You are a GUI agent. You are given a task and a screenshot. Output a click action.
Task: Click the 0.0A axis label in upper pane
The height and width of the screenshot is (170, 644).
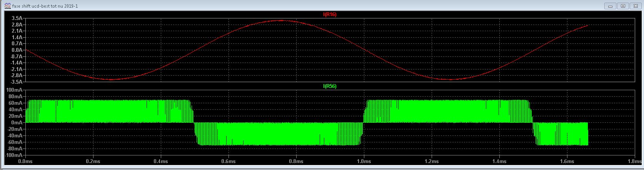coord(18,50)
